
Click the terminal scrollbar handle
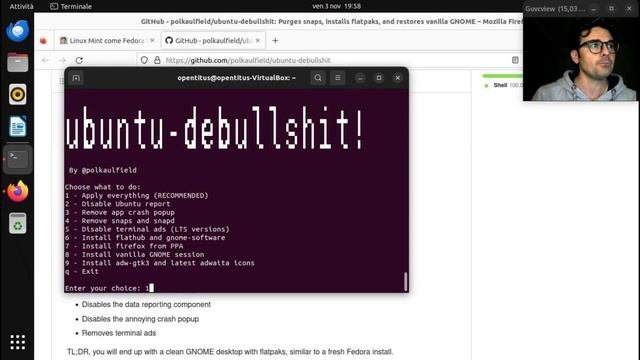(x=405, y=282)
